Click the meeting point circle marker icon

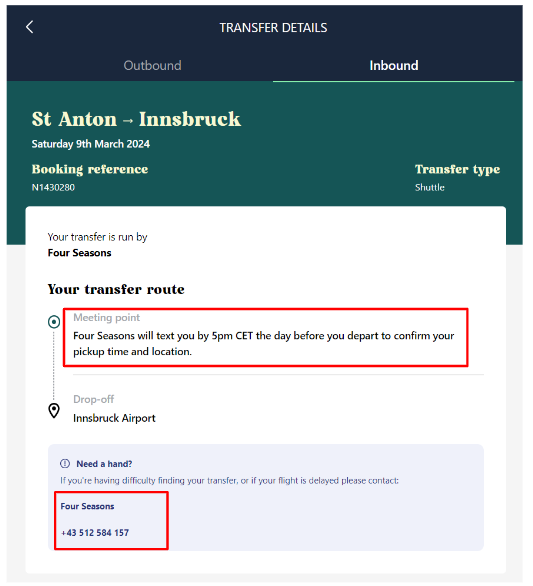pyautogui.click(x=54, y=322)
